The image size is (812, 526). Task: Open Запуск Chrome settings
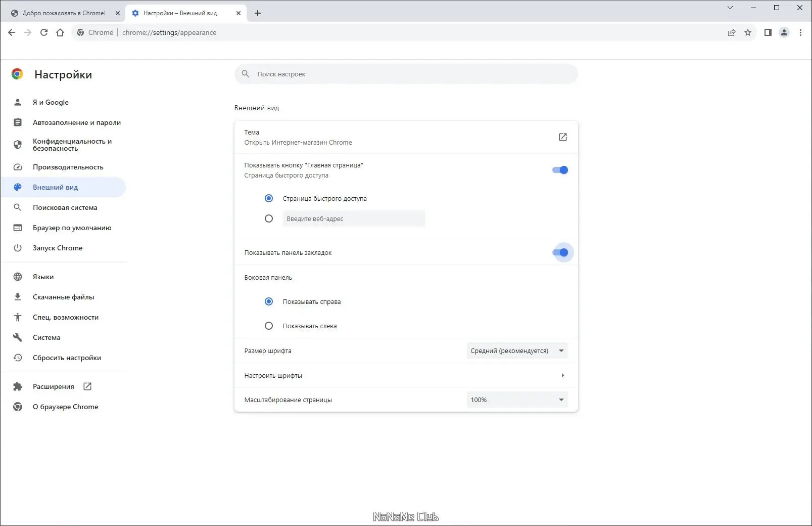[63, 248]
